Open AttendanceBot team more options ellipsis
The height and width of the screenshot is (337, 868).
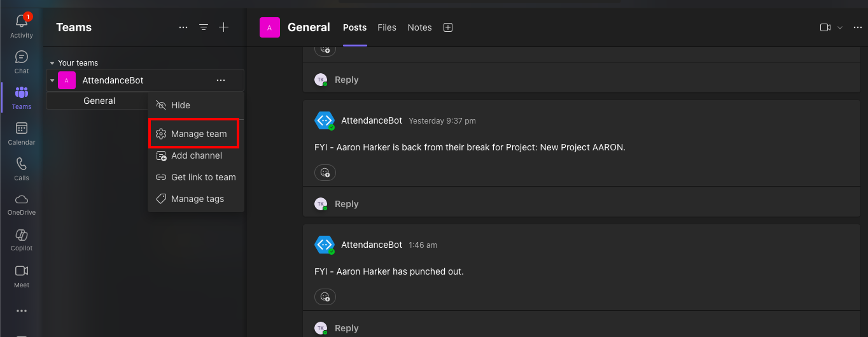[x=221, y=80]
